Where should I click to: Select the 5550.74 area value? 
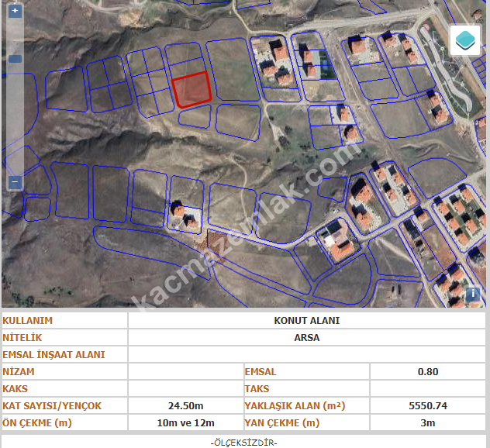[427, 405]
